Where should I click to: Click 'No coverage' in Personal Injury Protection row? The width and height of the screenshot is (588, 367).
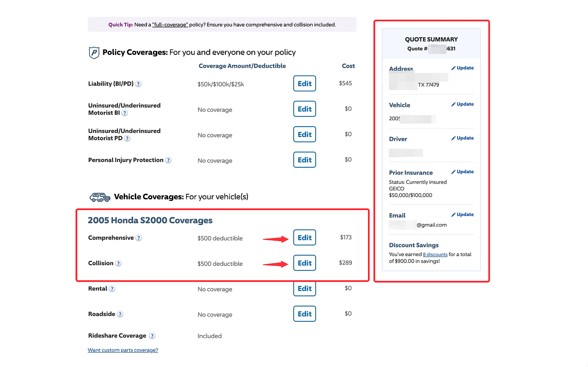tap(215, 161)
